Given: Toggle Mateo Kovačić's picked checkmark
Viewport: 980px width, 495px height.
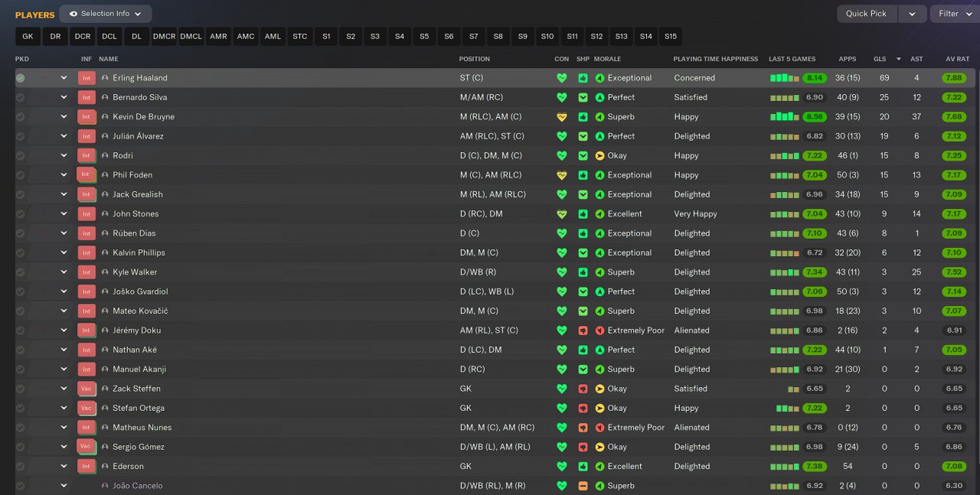Looking at the screenshot, I should point(21,311).
